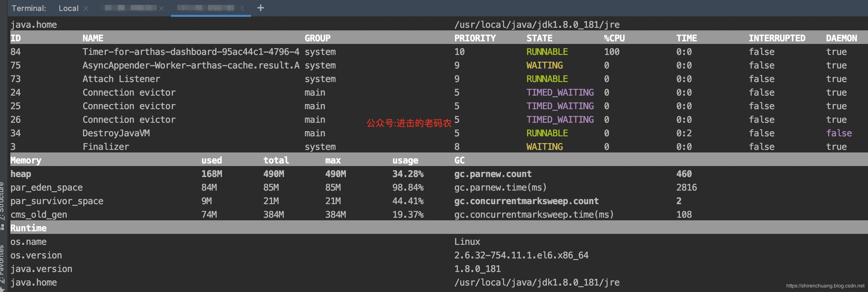Click the DAEMON column header
Viewport: 868px width, 292px height.
[x=842, y=38]
